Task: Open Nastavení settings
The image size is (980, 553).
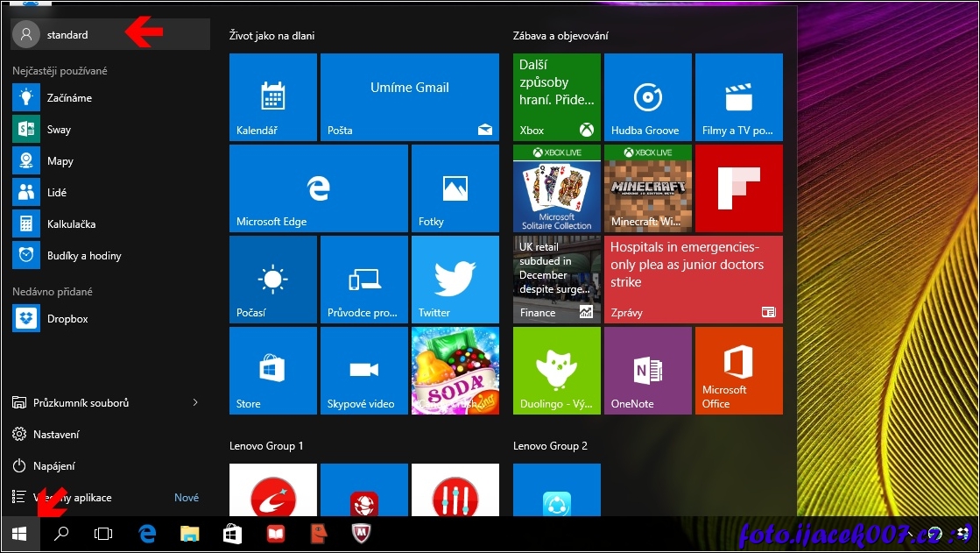Action: click(x=56, y=435)
